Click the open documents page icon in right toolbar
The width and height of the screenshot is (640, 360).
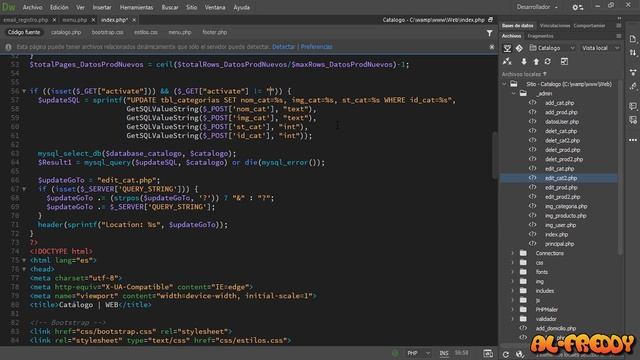[x=633, y=39]
